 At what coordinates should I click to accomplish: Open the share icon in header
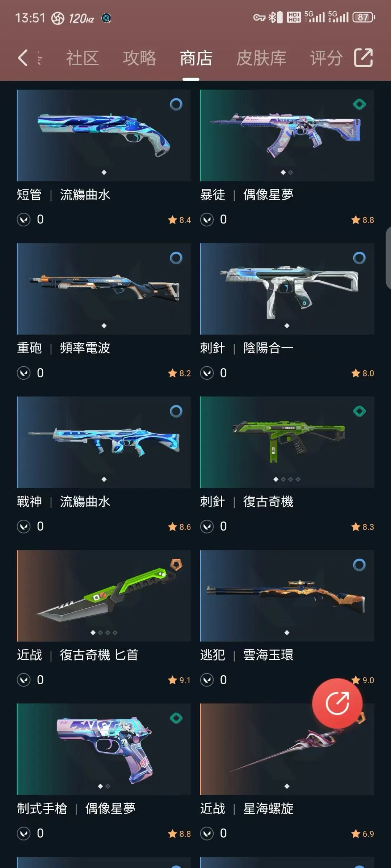point(363,58)
